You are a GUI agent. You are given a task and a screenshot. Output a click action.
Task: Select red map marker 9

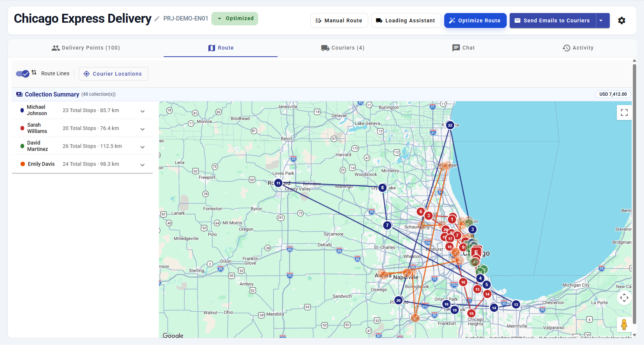pos(463,247)
